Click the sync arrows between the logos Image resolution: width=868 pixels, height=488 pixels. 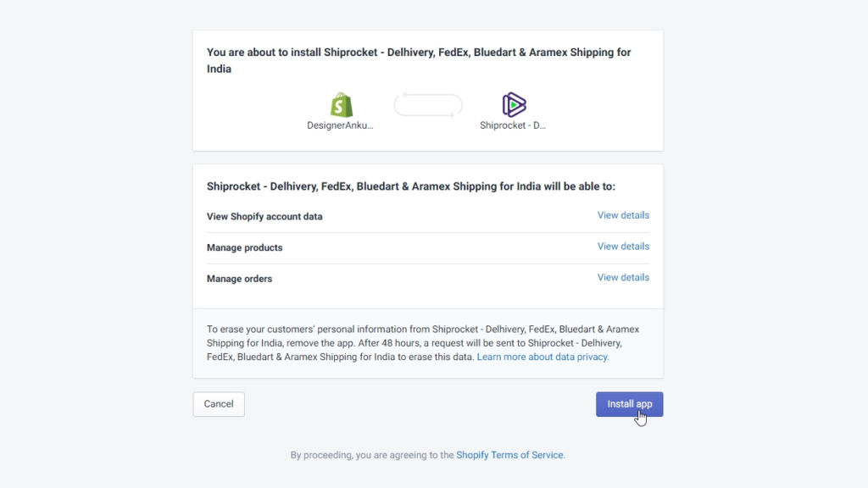pos(428,104)
